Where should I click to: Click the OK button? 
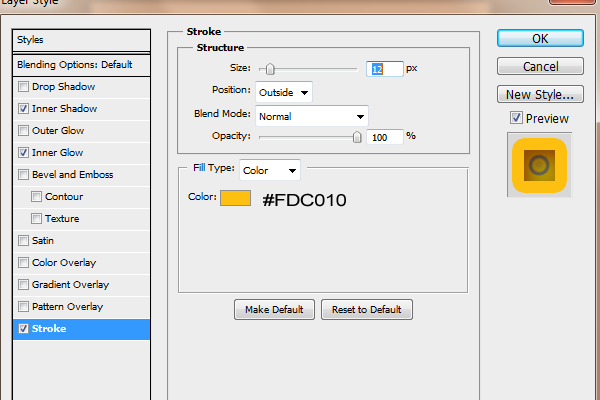pos(540,39)
